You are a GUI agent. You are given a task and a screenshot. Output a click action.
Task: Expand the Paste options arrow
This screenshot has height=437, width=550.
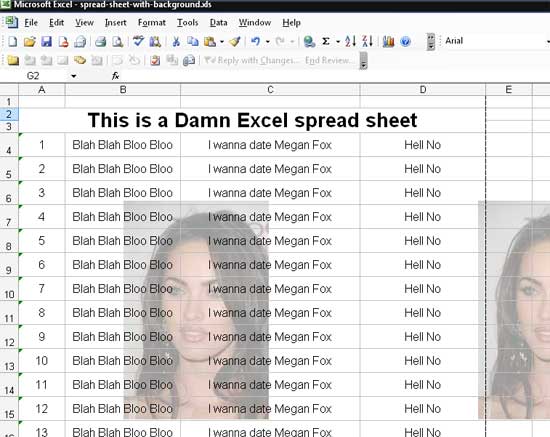[x=222, y=42]
